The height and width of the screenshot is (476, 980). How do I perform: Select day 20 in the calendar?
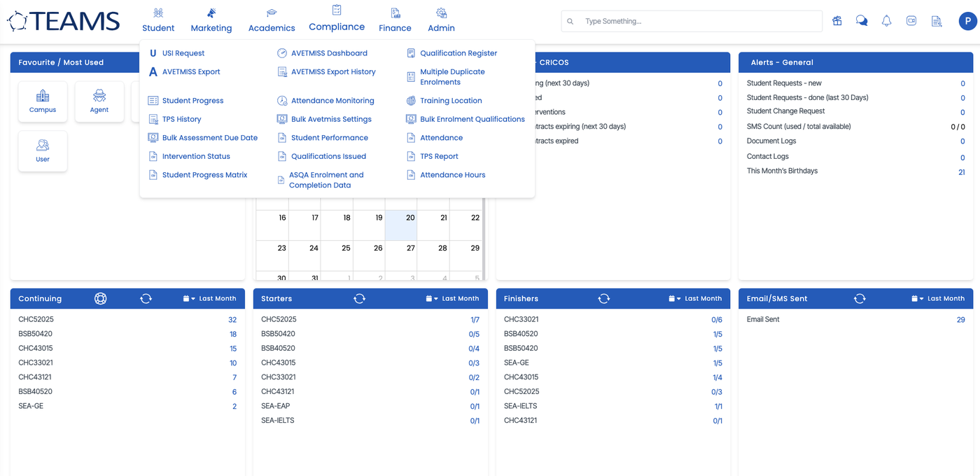(x=401, y=225)
